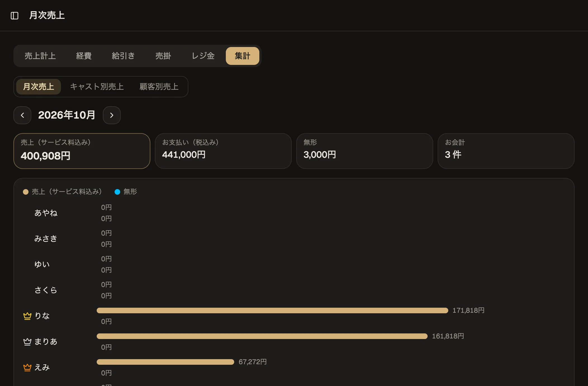Click the blue 無形 legend dot
Screen dimensions: 588x386
(x=117, y=192)
